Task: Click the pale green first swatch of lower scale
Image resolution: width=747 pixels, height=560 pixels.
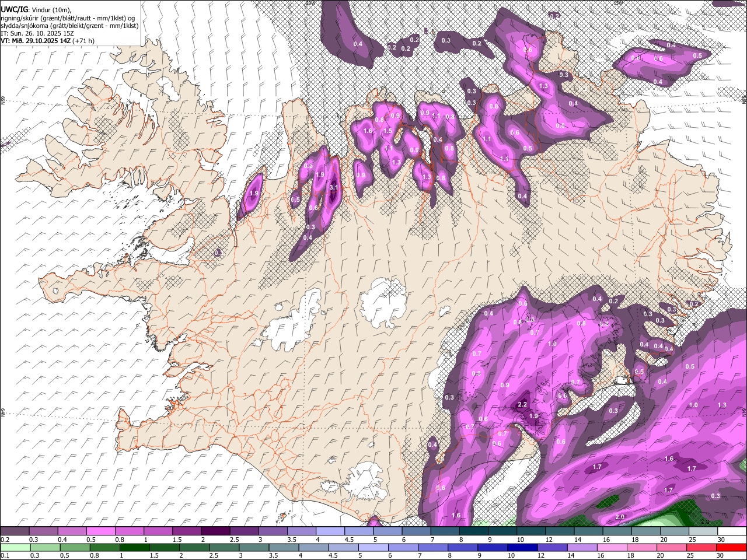Action: click(15, 547)
